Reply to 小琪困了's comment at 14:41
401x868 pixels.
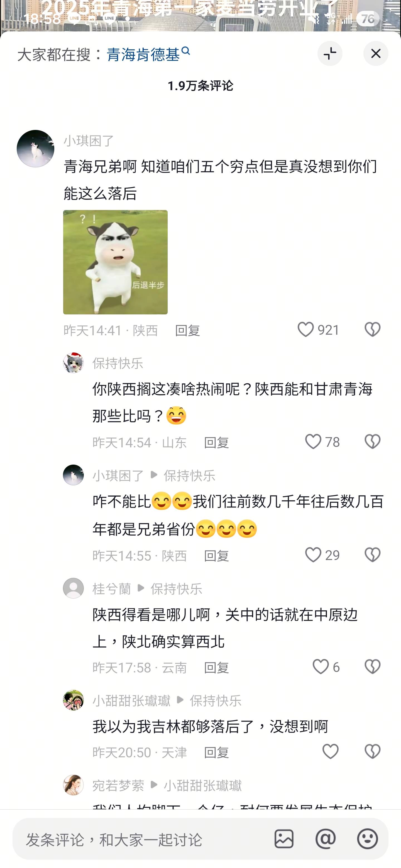[187, 331]
